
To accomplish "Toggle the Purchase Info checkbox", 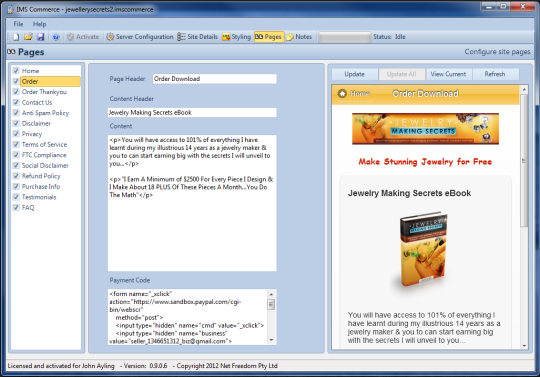I will point(16,187).
